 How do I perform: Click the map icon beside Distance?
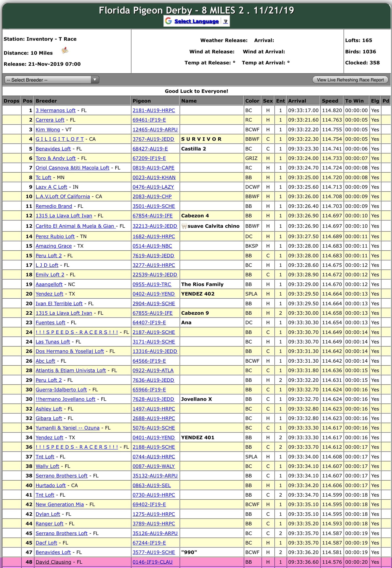click(x=65, y=50)
